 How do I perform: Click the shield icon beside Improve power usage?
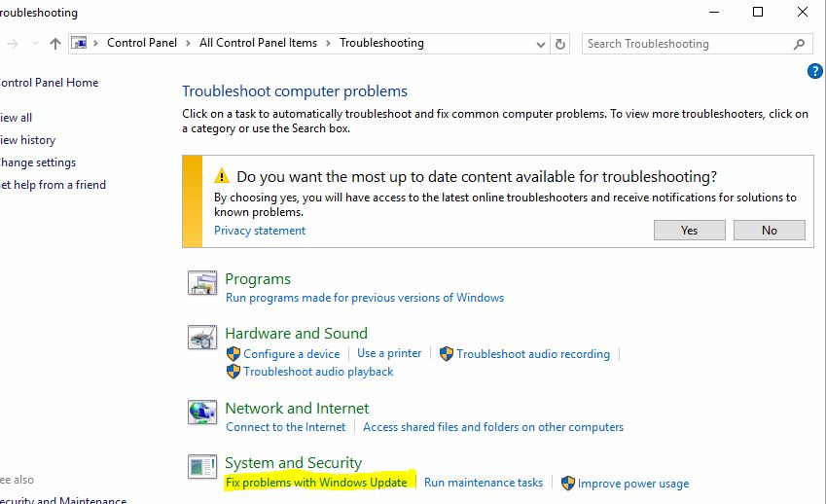[568, 483]
